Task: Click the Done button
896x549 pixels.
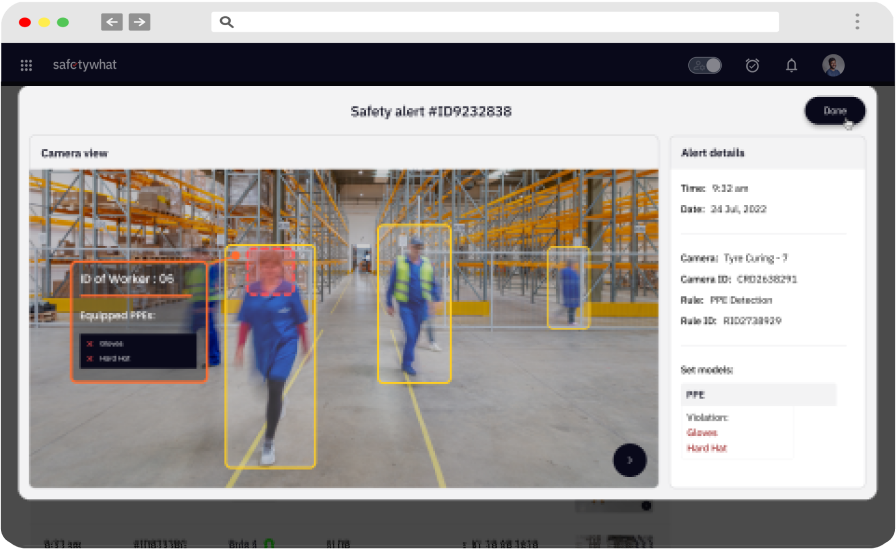Action: (835, 111)
